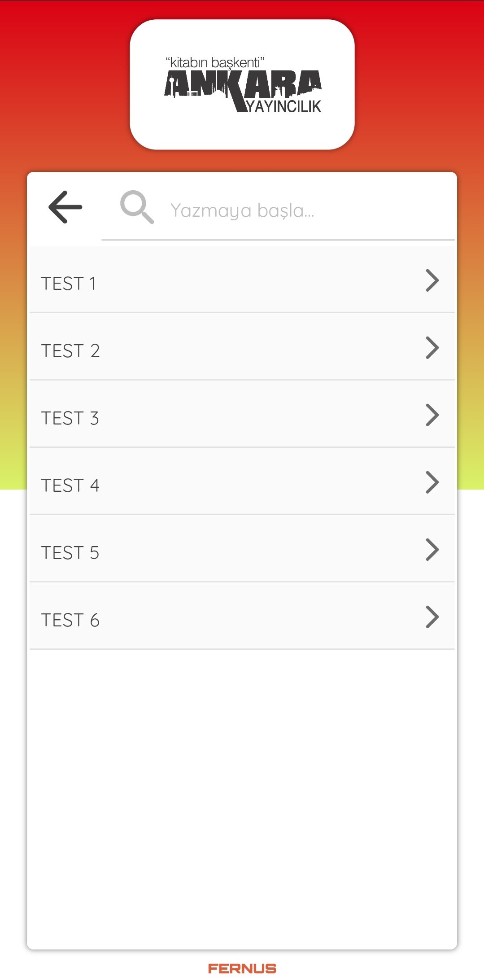Tap the YAYINCILIK text in the logo

tap(284, 107)
